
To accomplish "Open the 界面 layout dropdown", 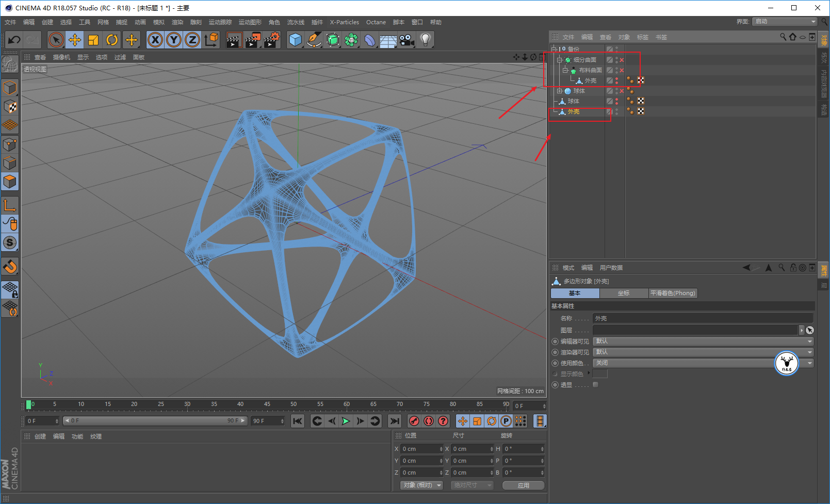I will pyautogui.click(x=785, y=21).
